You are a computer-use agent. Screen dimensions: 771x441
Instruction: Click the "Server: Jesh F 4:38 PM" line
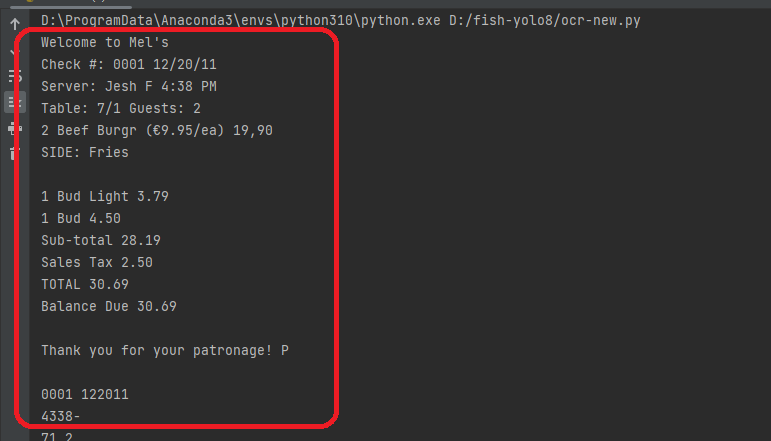coord(129,87)
